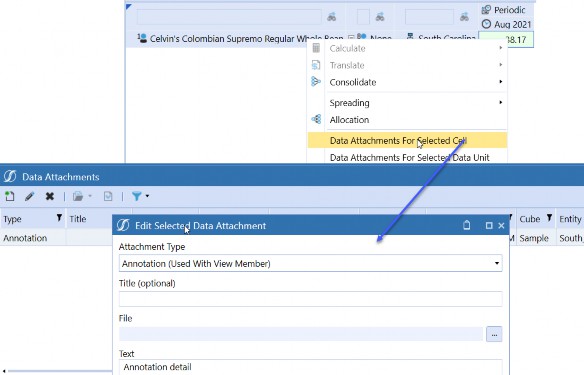
Task: Click the Type column header
Action: pos(33,219)
